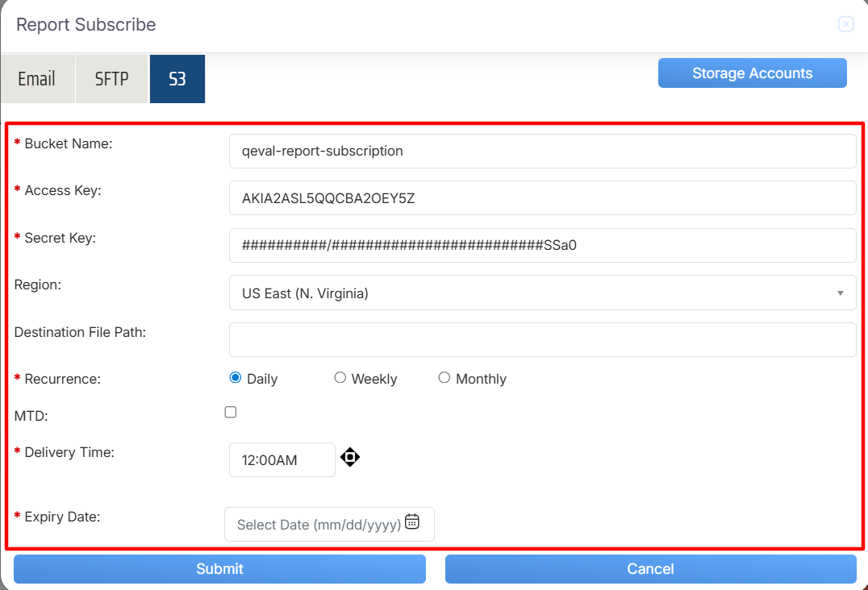This screenshot has width=868, height=590.
Task: Focus the Bucket Name field
Action: click(x=542, y=151)
